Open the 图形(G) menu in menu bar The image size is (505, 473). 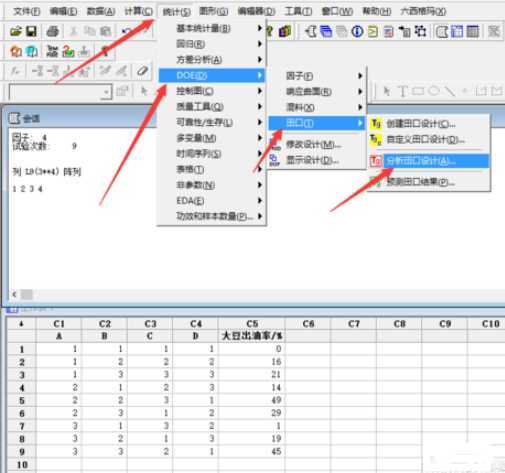click(x=213, y=11)
